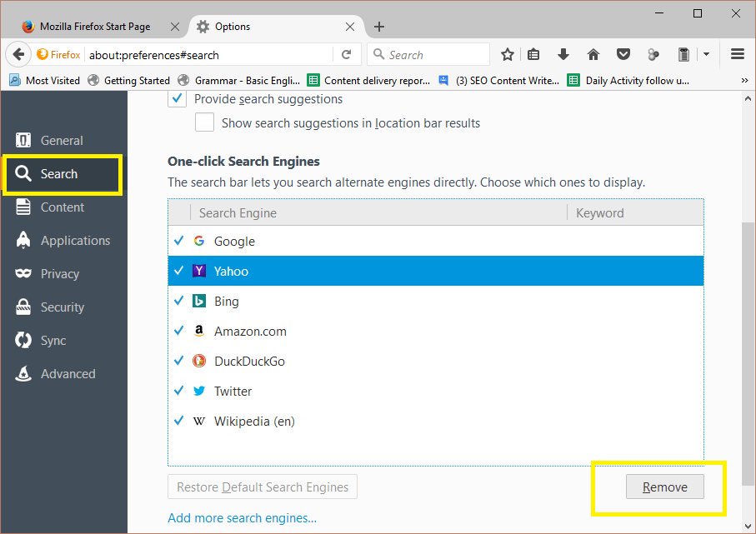756x534 pixels.
Task: Open Most Visited bookmarks folder
Action: coord(44,81)
